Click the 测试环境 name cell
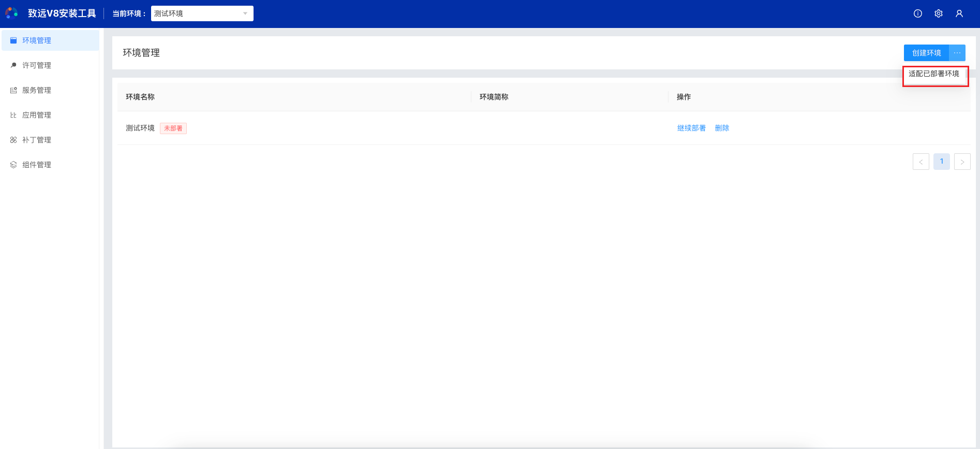The height and width of the screenshot is (449, 980). coord(140,128)
